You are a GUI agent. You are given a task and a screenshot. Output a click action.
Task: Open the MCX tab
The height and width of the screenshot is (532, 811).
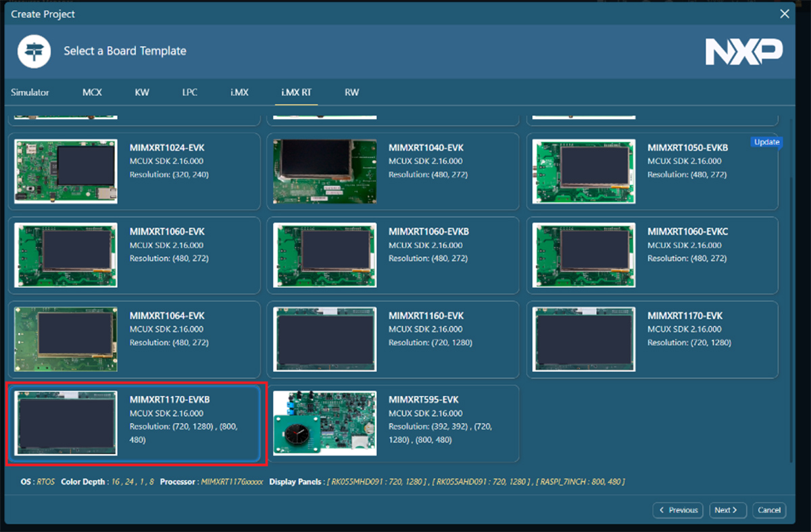point(92,93)
